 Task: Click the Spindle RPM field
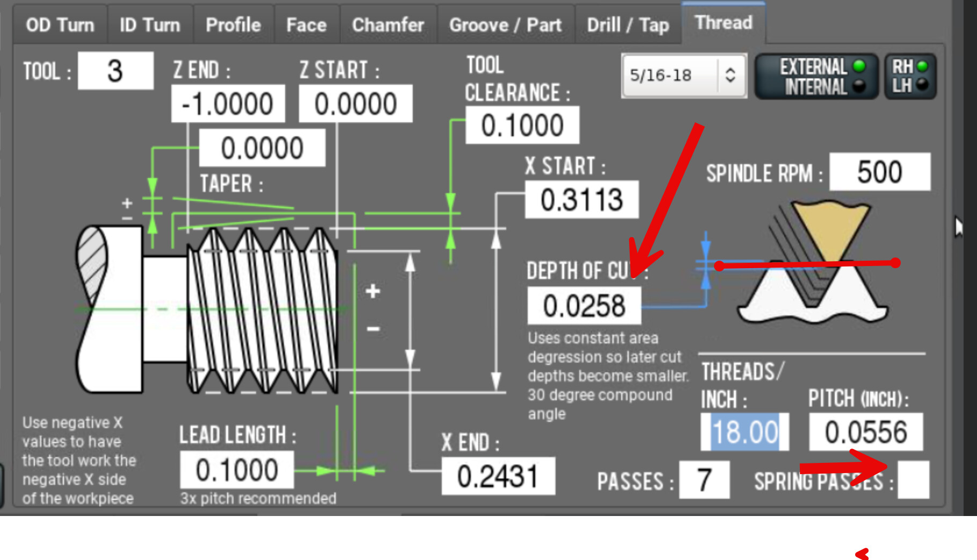879,172
